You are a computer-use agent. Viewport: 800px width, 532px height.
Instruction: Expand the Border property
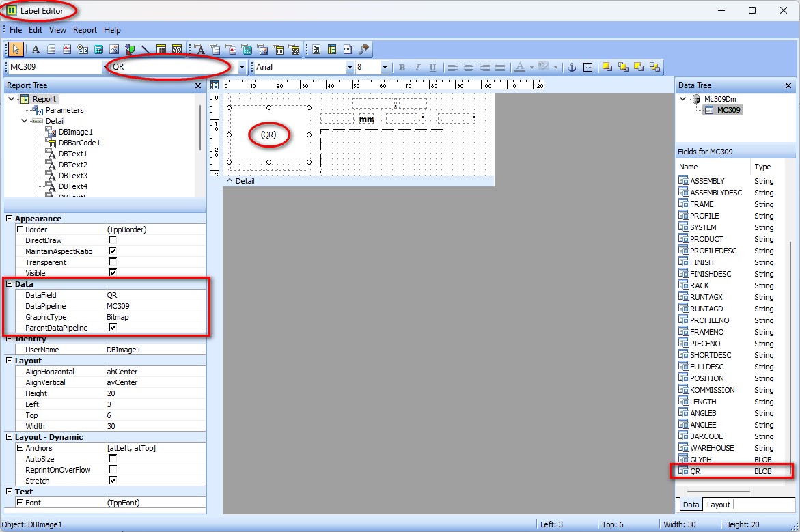[x=20, y=229]
